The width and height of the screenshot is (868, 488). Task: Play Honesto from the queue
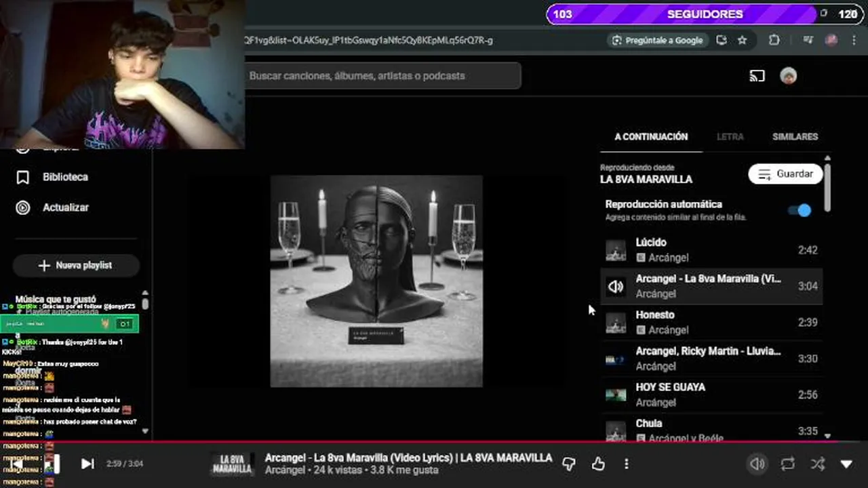pos(711,322)
